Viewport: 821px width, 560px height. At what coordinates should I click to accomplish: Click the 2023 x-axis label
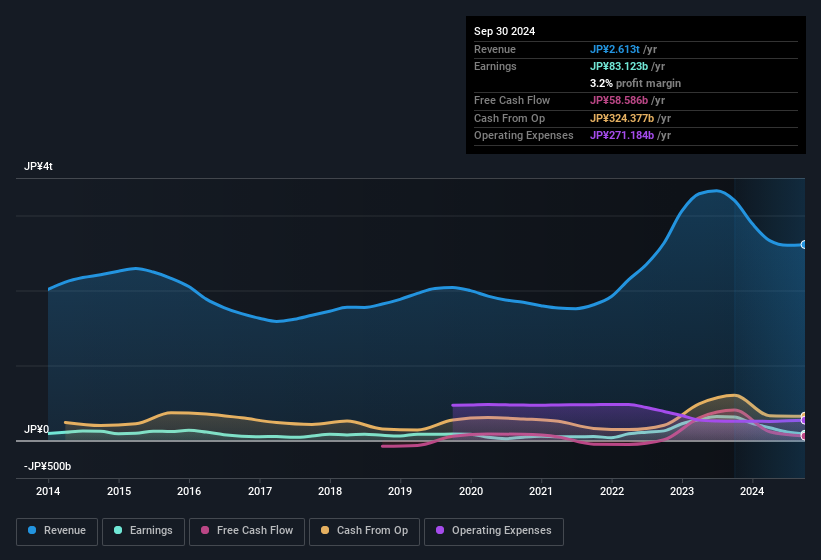[682, 491]
